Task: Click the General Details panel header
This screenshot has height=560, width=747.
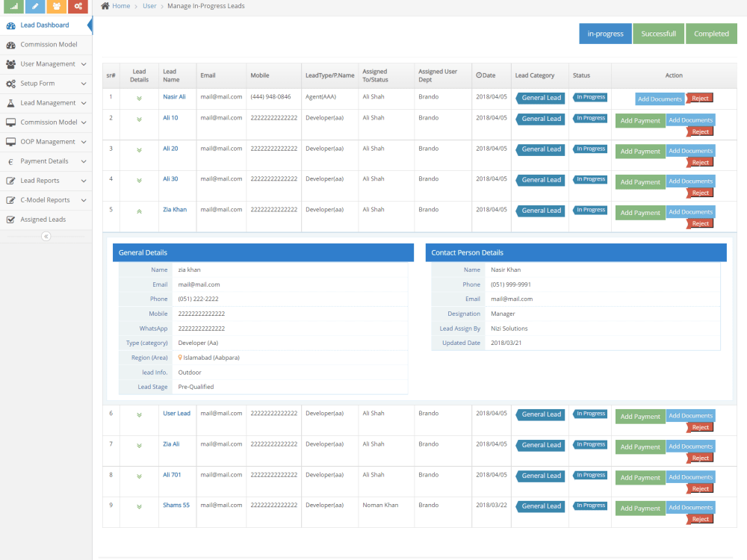Action: click(x=263, y=253)
